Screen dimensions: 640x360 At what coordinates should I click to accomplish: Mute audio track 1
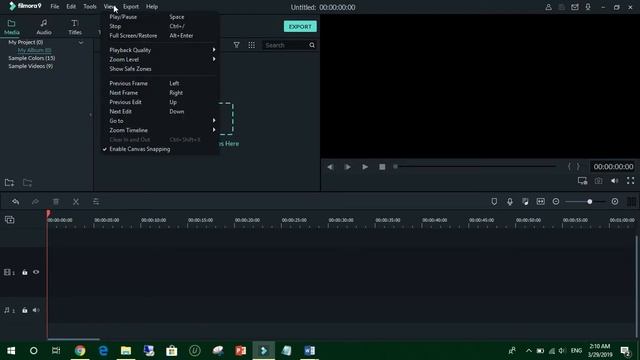click(36, 311)
